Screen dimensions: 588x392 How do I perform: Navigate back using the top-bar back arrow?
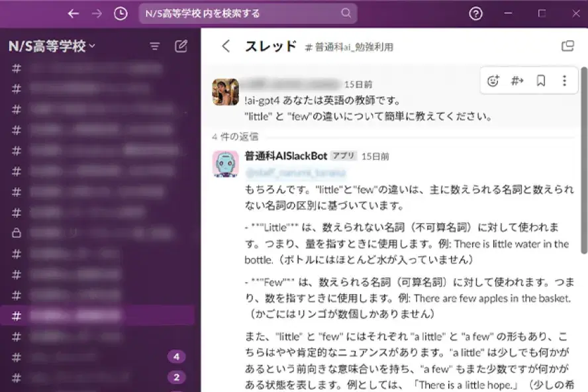click(73, 13)
